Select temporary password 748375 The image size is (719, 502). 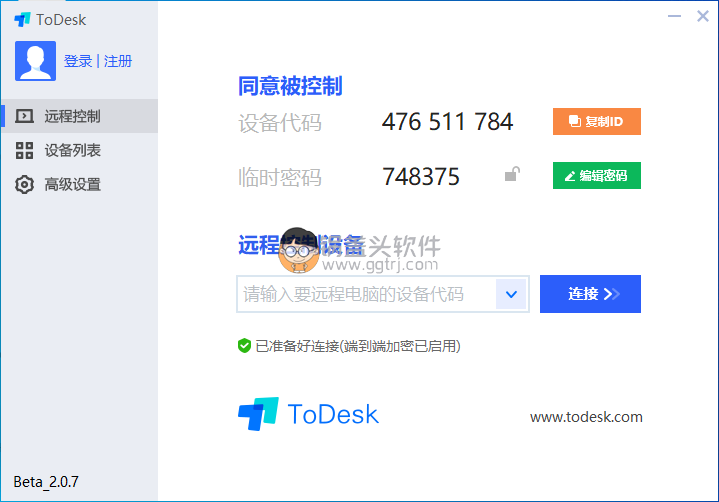pos(420,177)
